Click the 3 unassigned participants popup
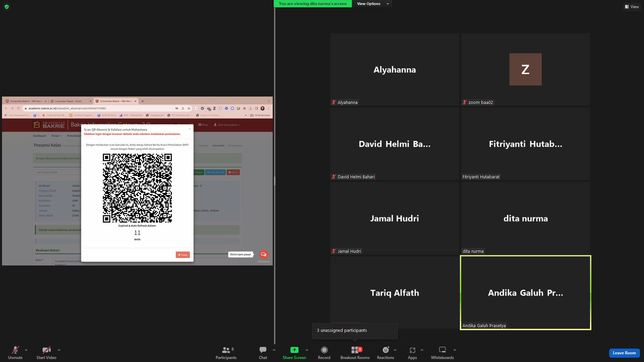This screenshot has width=644, height=362. pos(355,330)
